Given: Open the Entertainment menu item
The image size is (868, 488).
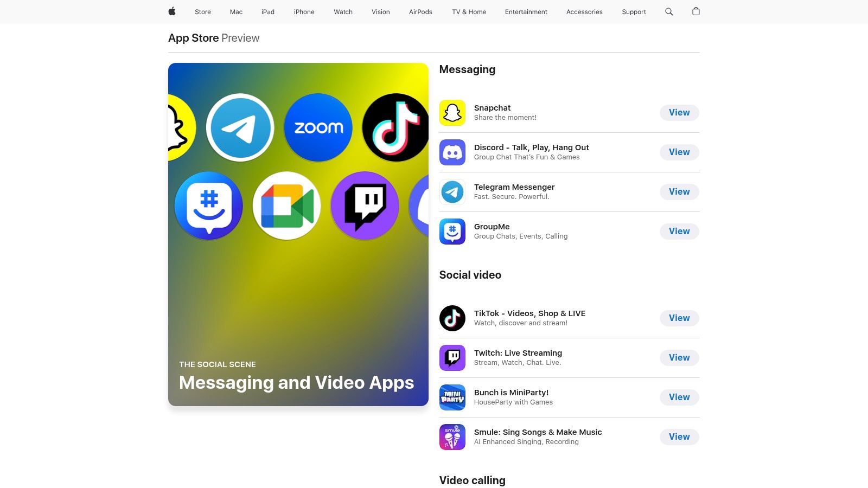Looking at the screenshot, I should click(526, 12).
